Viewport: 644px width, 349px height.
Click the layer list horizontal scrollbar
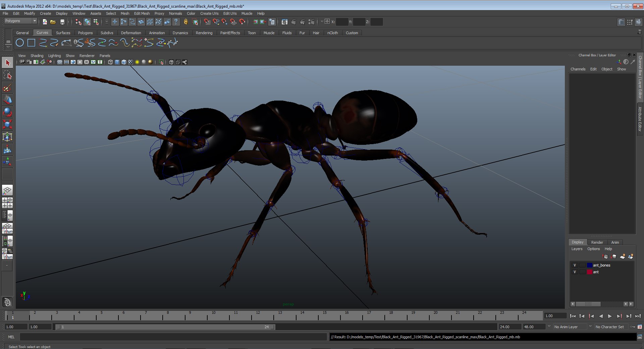click(588, 304)
